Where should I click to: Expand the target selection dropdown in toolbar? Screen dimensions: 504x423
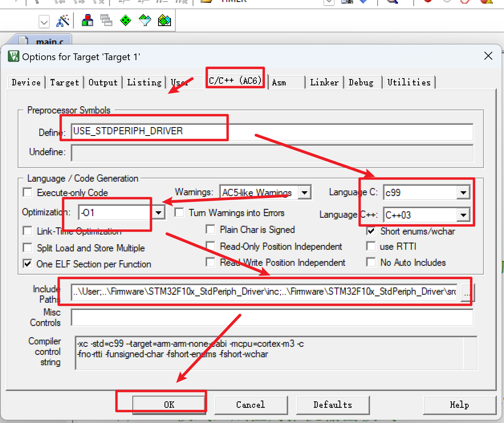pyautogui.click(x=44, y=22)
